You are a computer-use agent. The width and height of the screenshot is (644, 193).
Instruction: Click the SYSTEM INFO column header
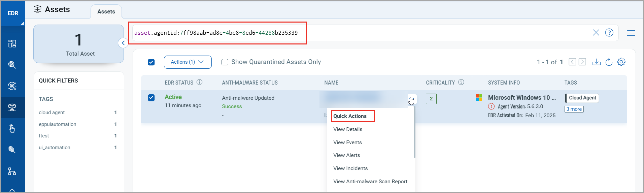[x=504, y=83]
